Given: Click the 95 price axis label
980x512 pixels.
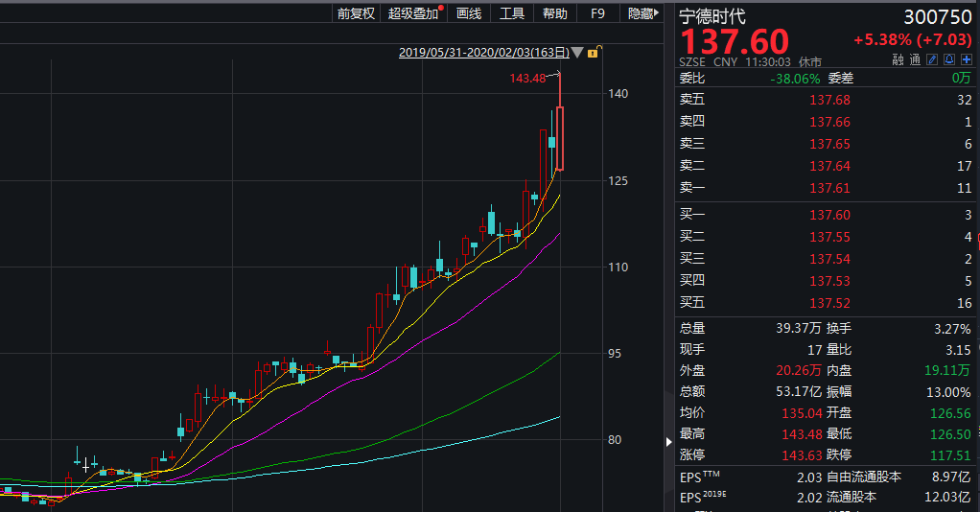Looking at the screenshot, I should click(x=615, y=354).
